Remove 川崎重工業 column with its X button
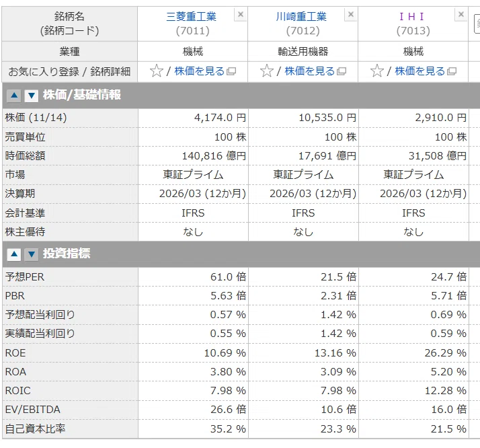 [x=351, y=14]
